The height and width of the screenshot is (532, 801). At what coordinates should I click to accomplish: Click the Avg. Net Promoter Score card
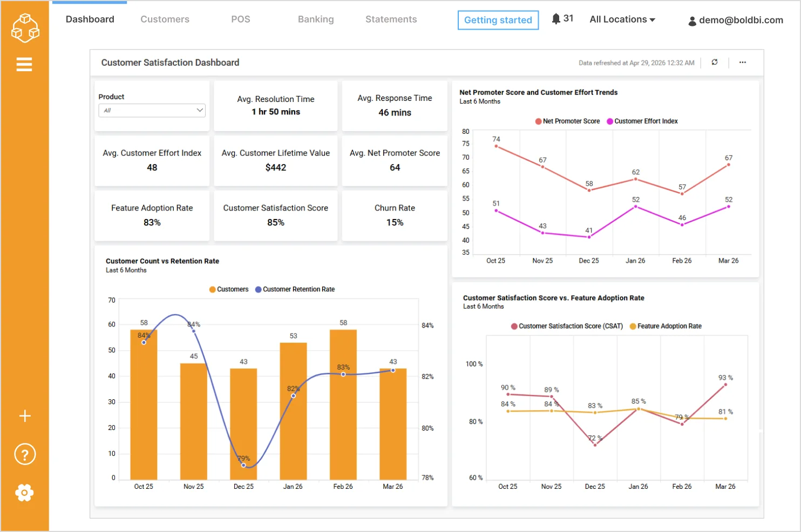(395, 161)
